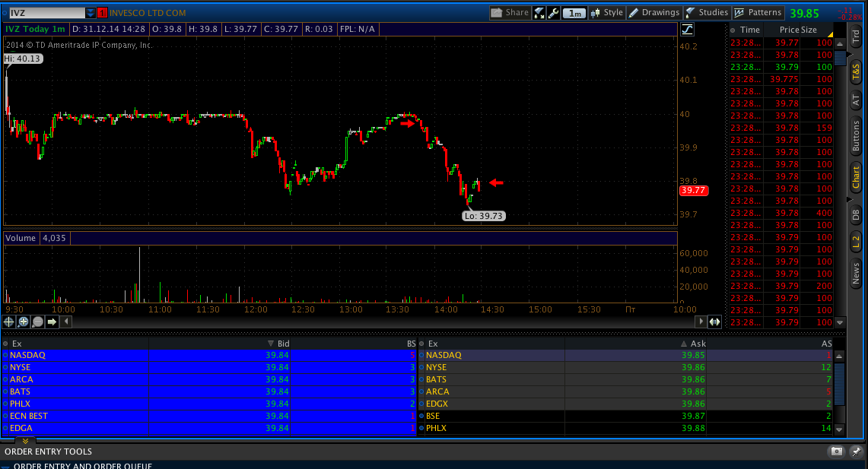This screenshot has height=469, width=868.
Task: Open the Share menu
Action: point(510,13)
